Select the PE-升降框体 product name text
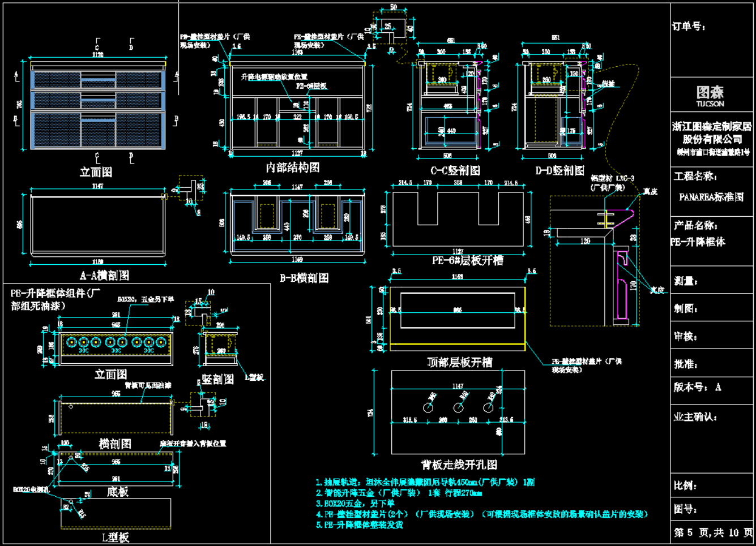 [698, 242]
